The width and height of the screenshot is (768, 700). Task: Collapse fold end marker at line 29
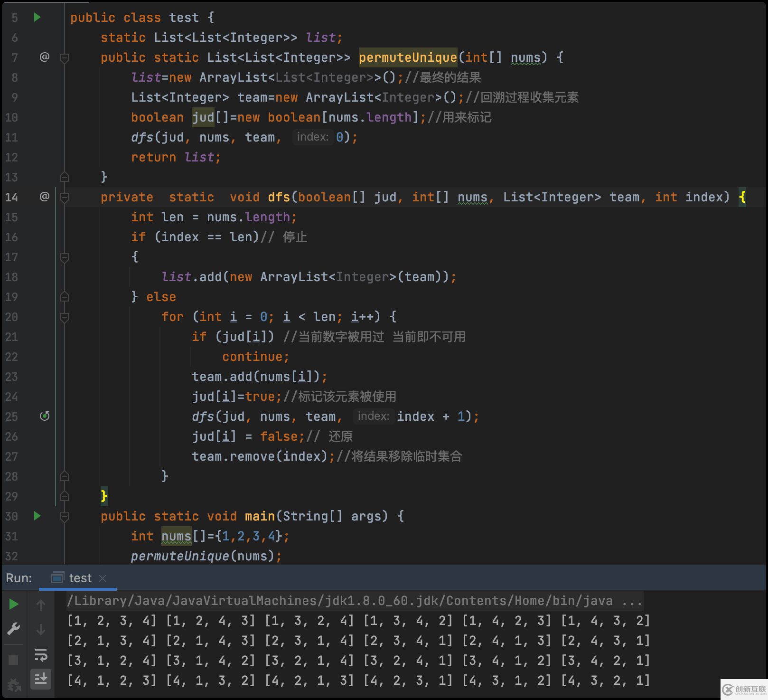65,496
